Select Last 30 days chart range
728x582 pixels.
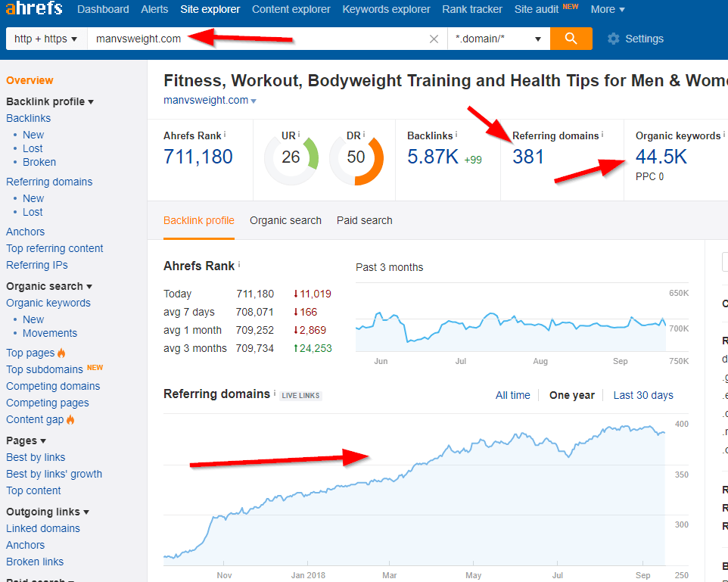(x=642, y=395)
